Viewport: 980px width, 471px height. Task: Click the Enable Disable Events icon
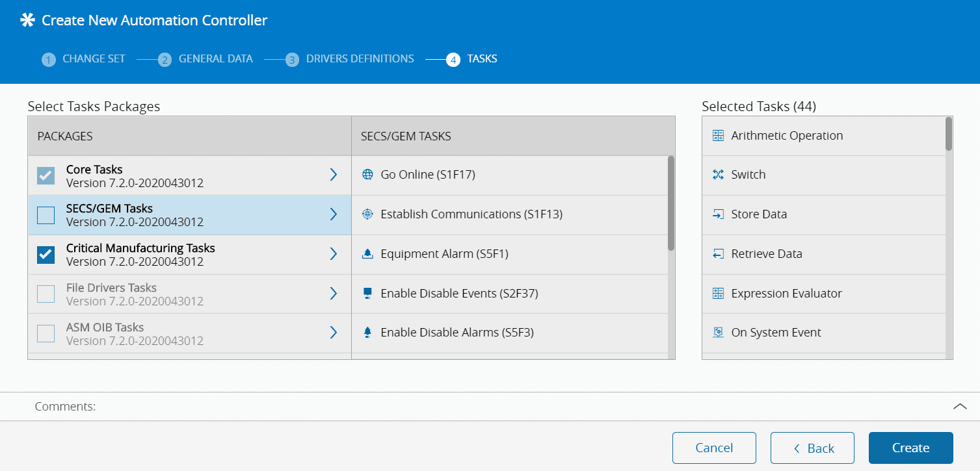click(x=367, y=294)
